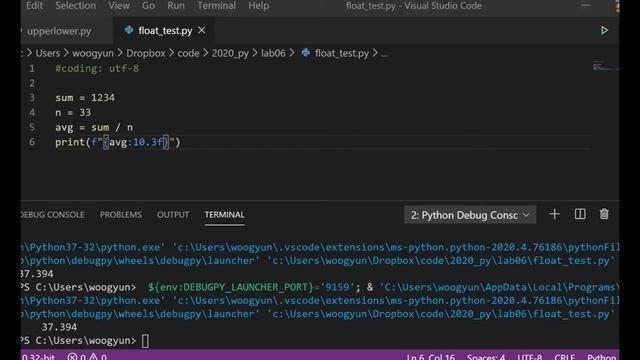The width and height of the screenshot is (640, 360).
Task: Run the Python file with the play icon
Action: click(x=604, y=31)
